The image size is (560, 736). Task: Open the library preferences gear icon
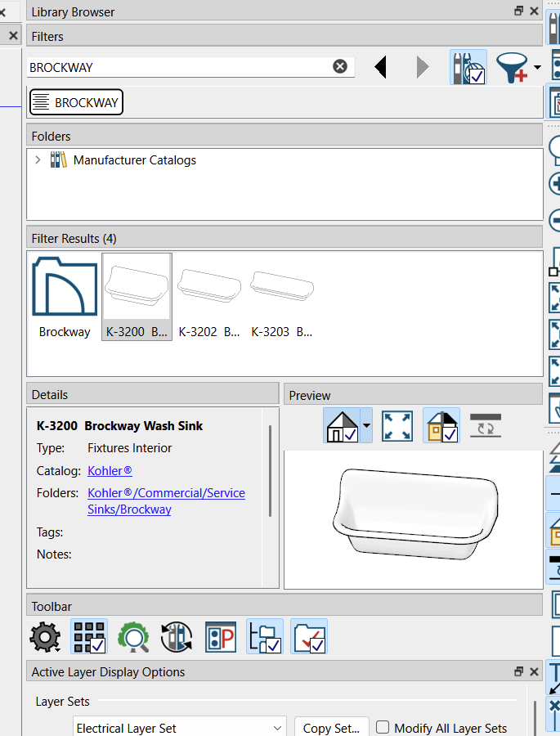45,637
